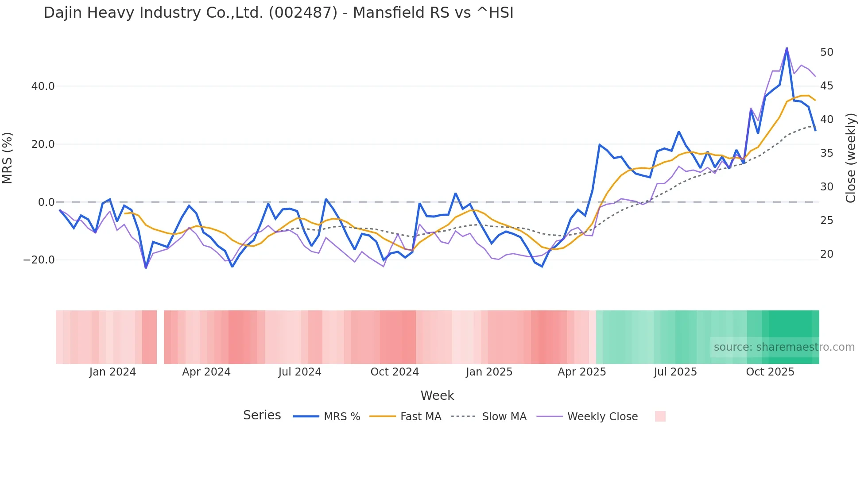Click the '50' right axis tick
This screenshot has width=868, height=488.
pos(827,52)
